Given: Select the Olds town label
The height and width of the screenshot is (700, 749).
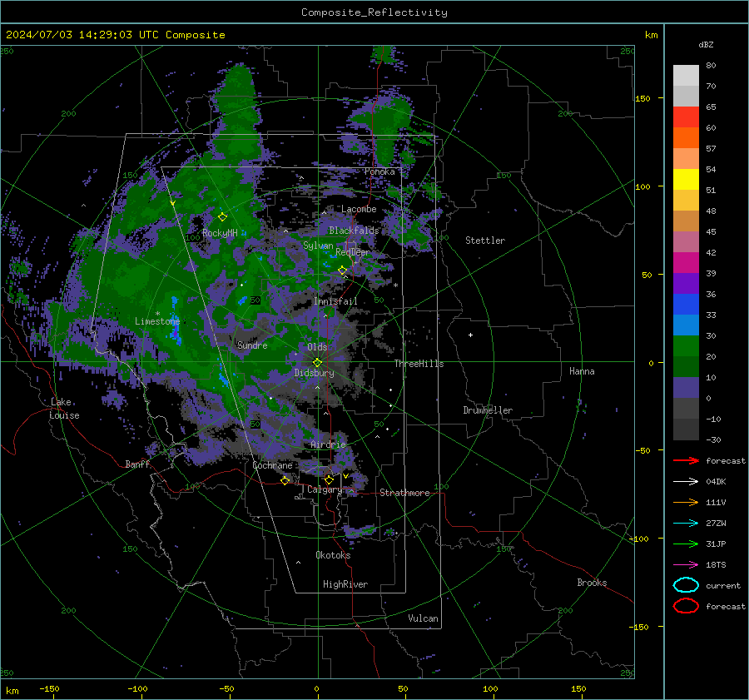Looking at the screenshot, I should [x=317, y=347].
